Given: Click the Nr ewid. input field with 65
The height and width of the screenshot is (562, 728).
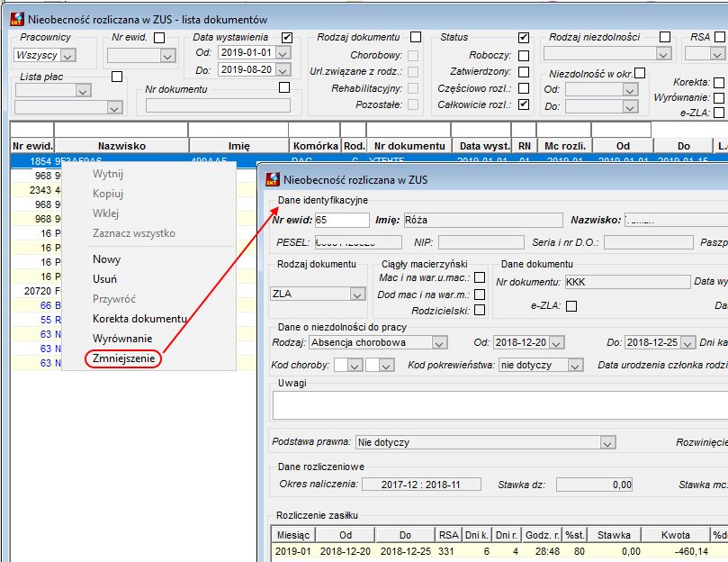Looking at the screenshot, I should tap(342, 220).
